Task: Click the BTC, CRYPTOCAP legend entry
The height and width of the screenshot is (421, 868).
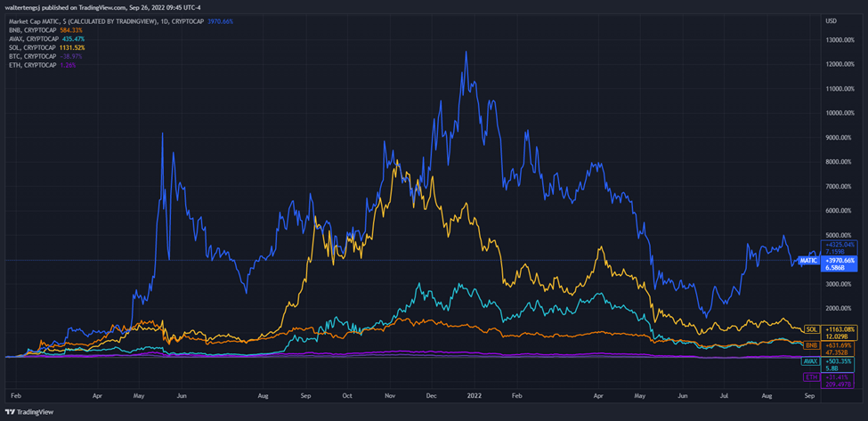Action: (31, 56)
